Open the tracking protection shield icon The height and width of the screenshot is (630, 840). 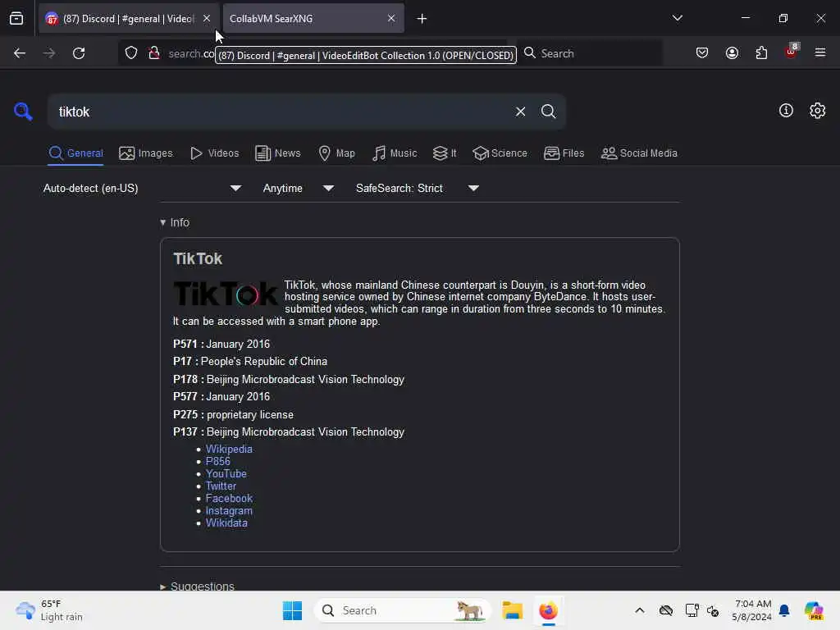(x=131, y=53)
